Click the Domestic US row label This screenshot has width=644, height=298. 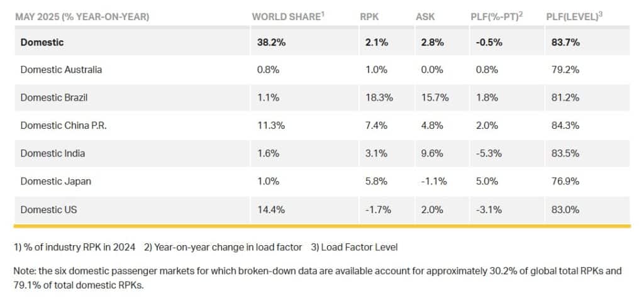point(48,210)
